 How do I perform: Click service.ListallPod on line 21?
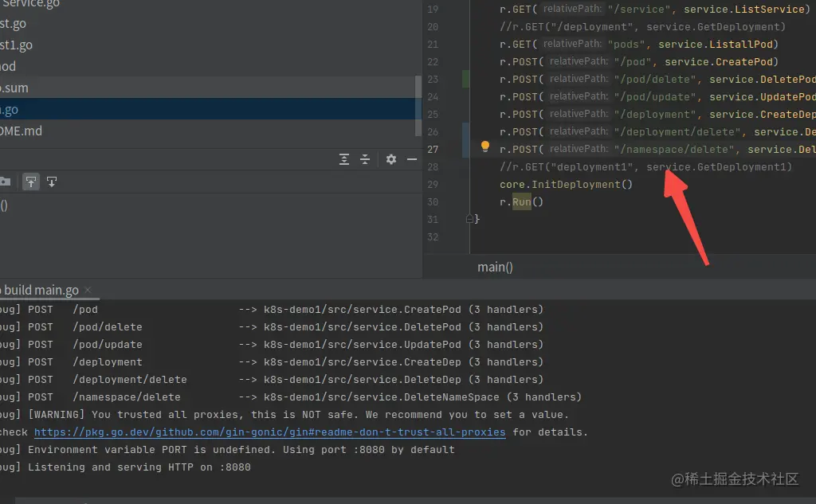(715, 45)
